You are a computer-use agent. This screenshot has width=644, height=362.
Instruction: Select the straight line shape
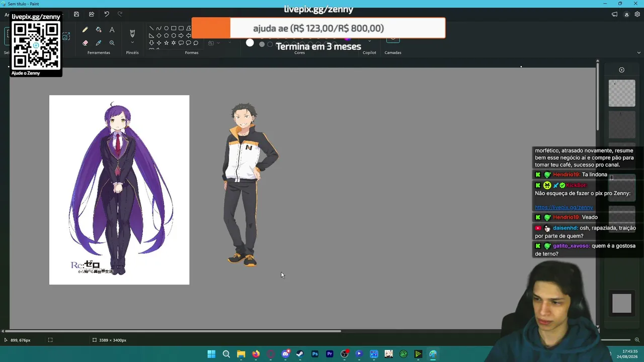(x=151, y=28)
